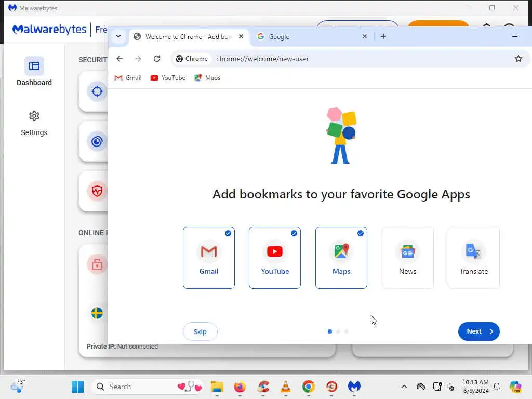532x399 pixels.
Task: Uncheck the YouTube app card
Action: 275,258
